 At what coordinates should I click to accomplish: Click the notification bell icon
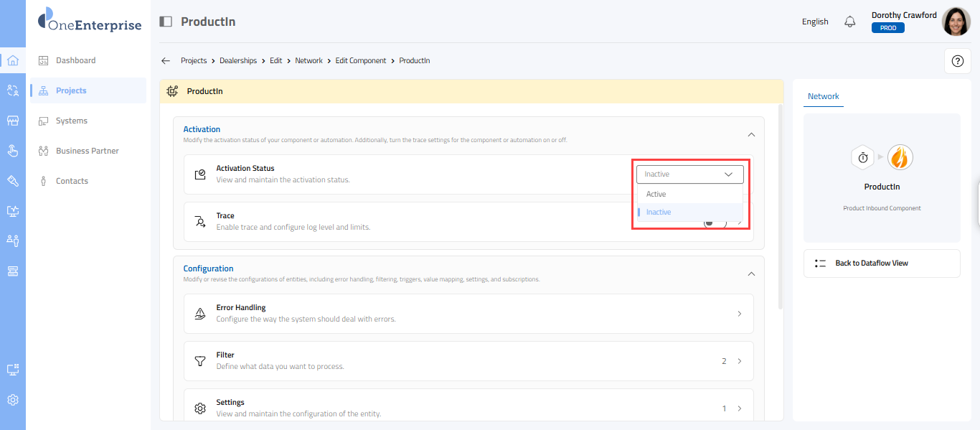[850, 22]
